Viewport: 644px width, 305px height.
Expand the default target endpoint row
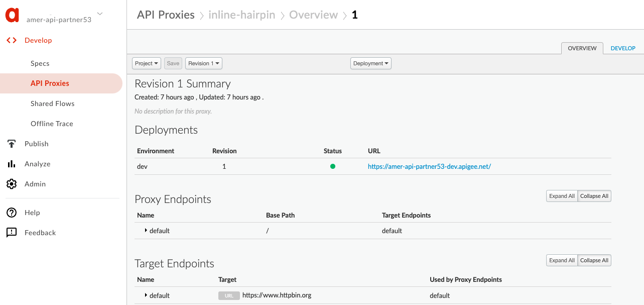(146, 295)
